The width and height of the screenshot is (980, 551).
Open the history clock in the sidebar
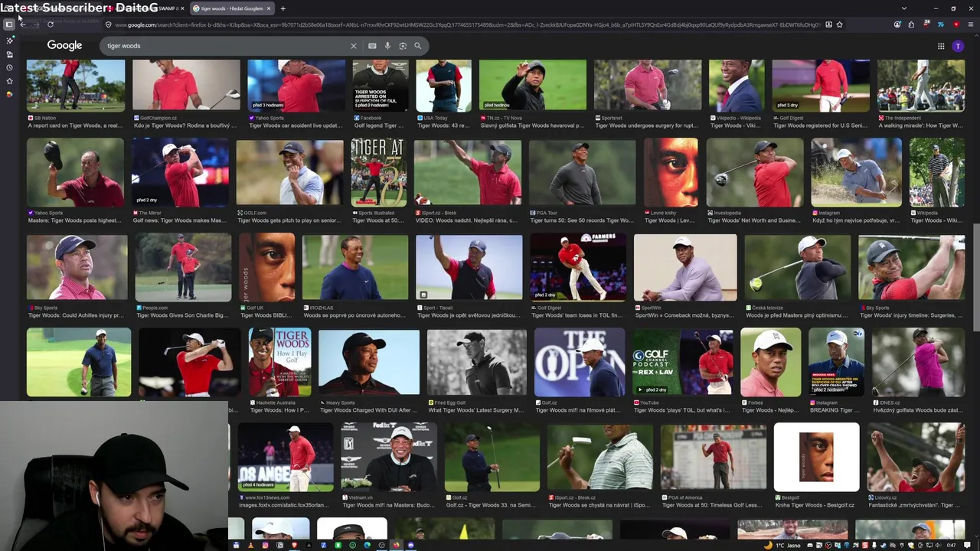pos(9,67)
